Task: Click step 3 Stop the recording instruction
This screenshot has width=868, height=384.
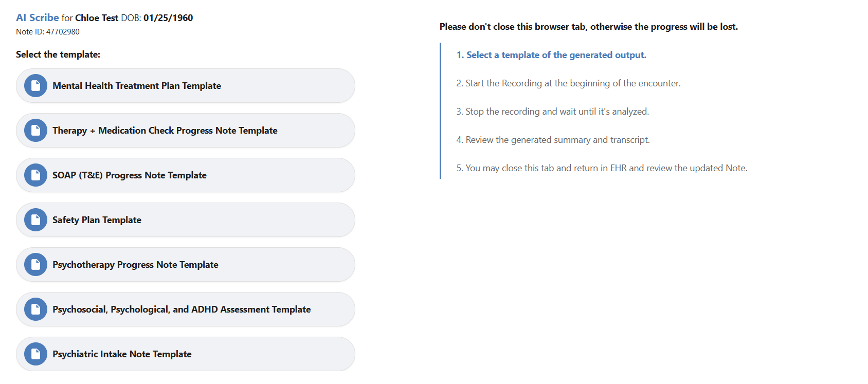Action: tap(552, 112)
